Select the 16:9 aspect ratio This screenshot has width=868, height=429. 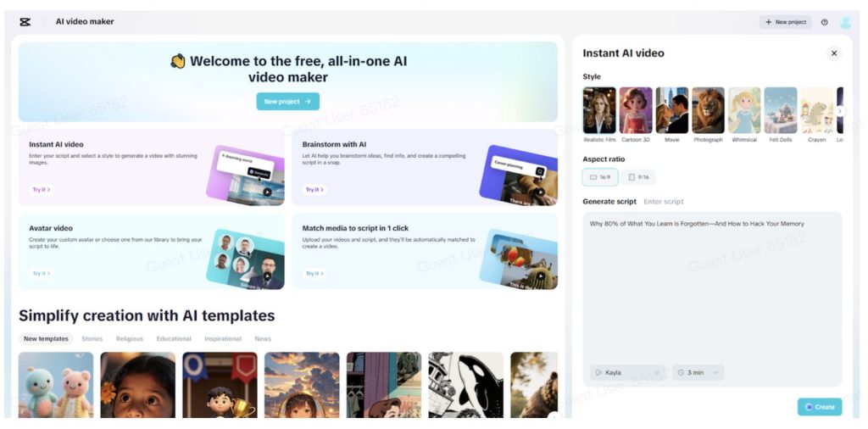600,177
